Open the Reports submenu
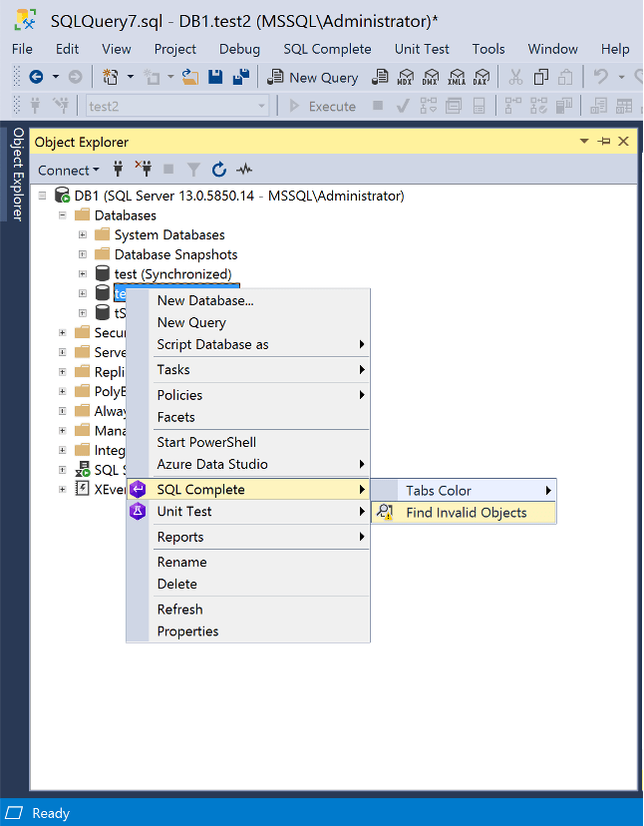Screen dimensions: 644x826 248,537
